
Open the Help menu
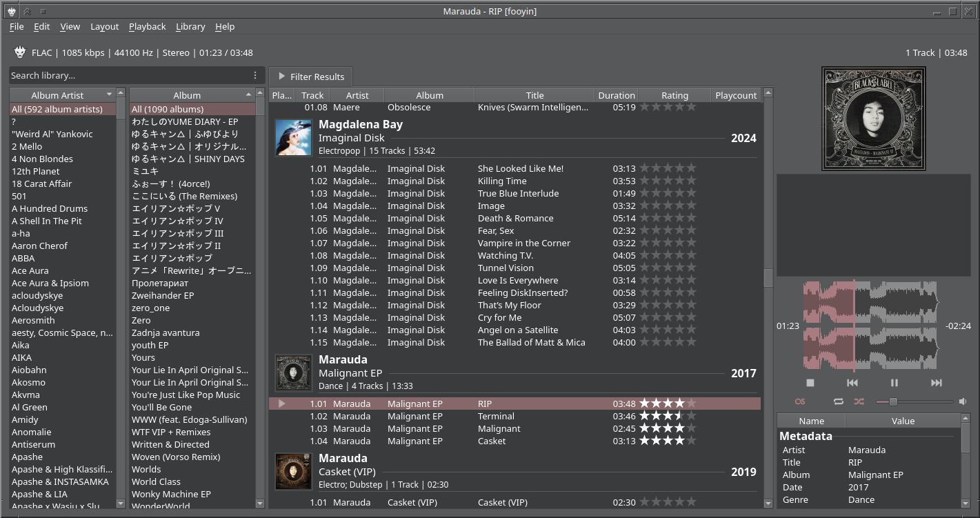tap(225, 26)
